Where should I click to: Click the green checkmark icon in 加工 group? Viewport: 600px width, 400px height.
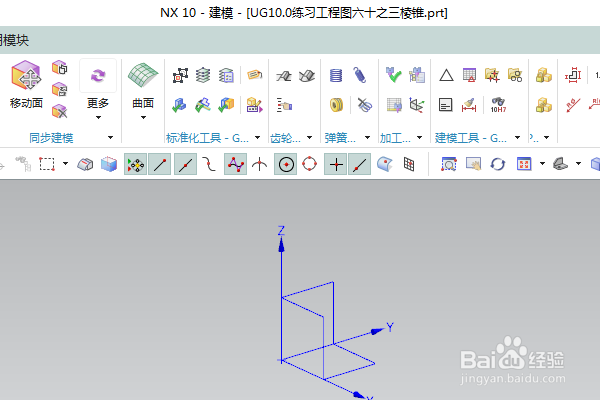(x=393, y=75)
